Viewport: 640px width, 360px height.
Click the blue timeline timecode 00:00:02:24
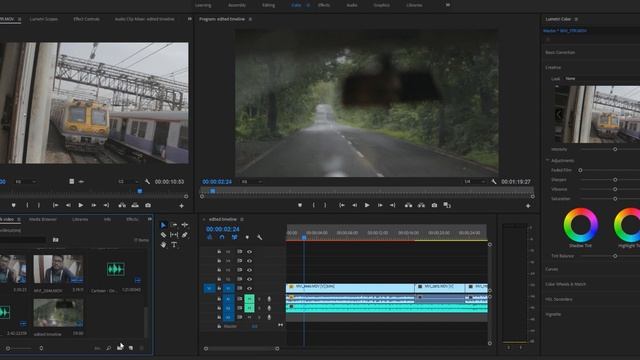click(x=222, y=229)
